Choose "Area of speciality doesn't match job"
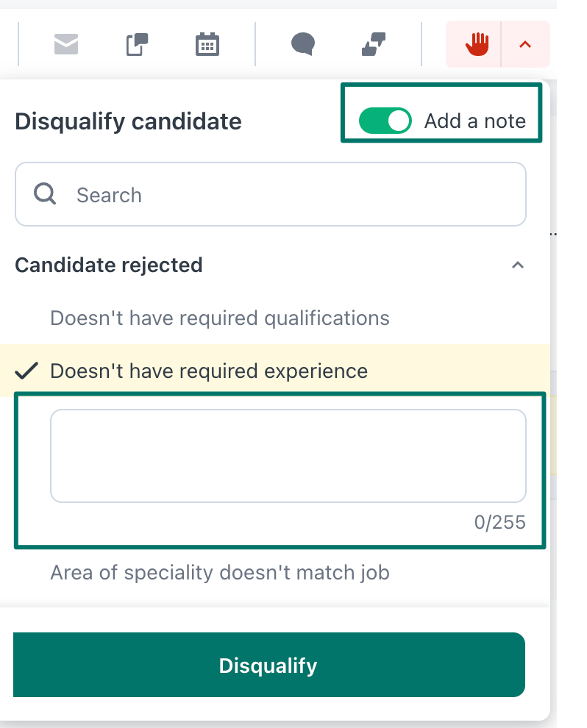 pyautogui.click(x=219, y=572)
